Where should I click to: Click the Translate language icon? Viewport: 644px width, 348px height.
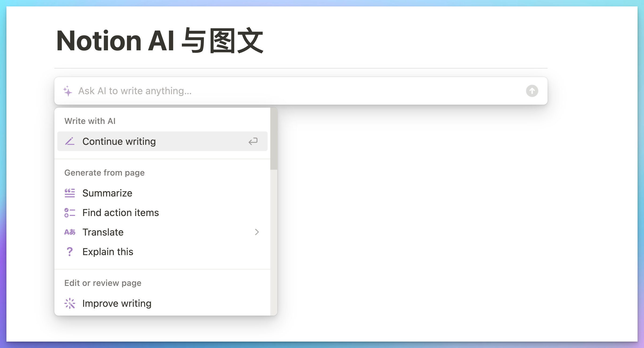click(x=70, y=232)
